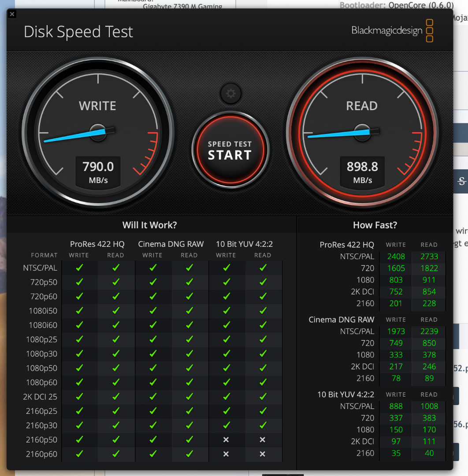Click the NTSC/PAL format row label
468x476 pixels.
pyautogui.click(x=40, y=268)
